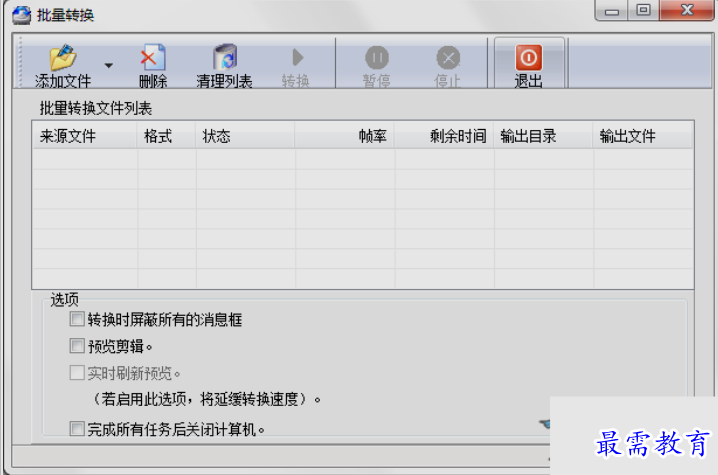The height and width of the screenshot is (475, 718).
Task: Enable 完成所有任务后关闭计算机 checkbox
Action: point(77,429)
